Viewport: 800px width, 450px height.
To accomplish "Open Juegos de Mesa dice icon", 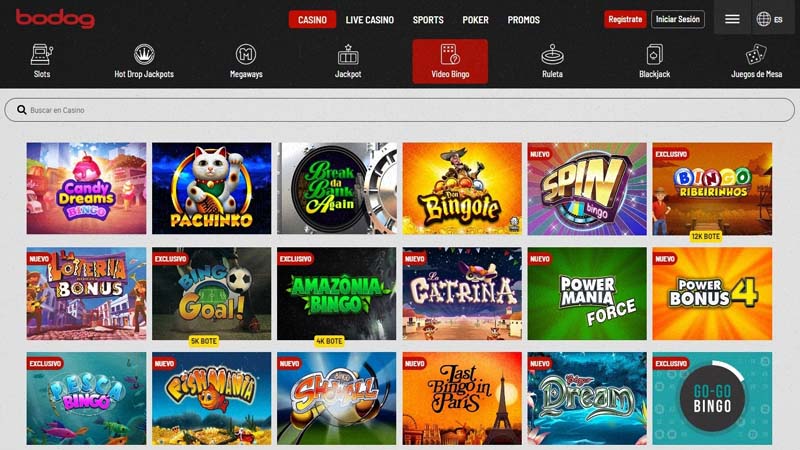I will [756, 54].
